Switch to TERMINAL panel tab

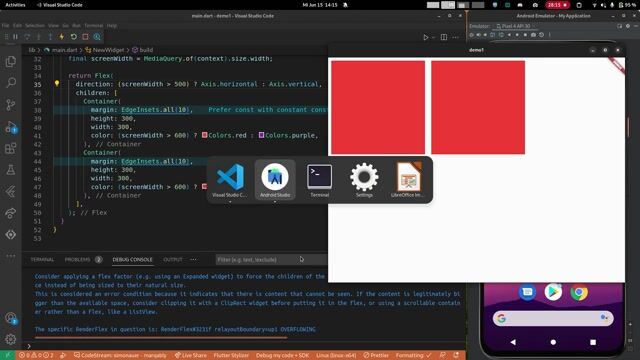point(42,260)
